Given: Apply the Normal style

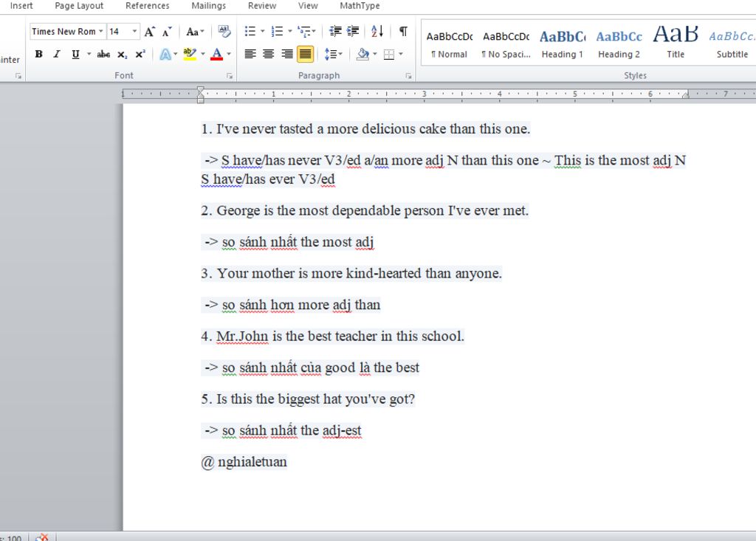Looking at the screenshot, I should click(450, 44).
